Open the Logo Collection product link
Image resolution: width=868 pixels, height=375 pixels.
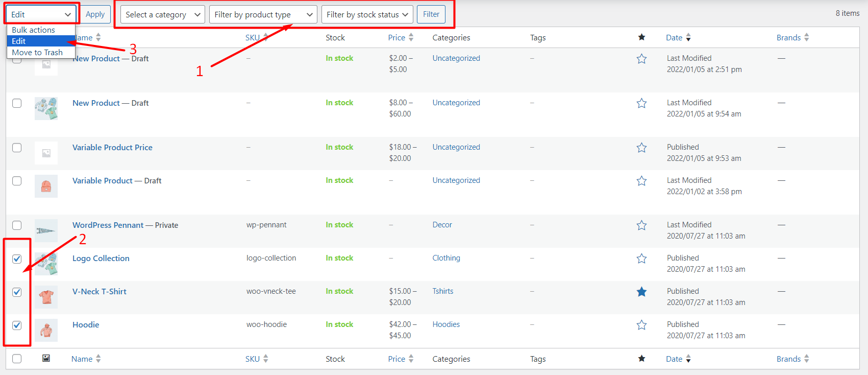pos(101,258)
